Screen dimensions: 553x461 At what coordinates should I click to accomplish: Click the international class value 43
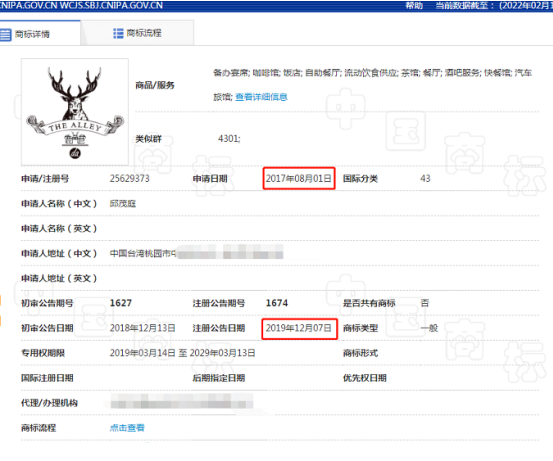(x=425, y=178)
